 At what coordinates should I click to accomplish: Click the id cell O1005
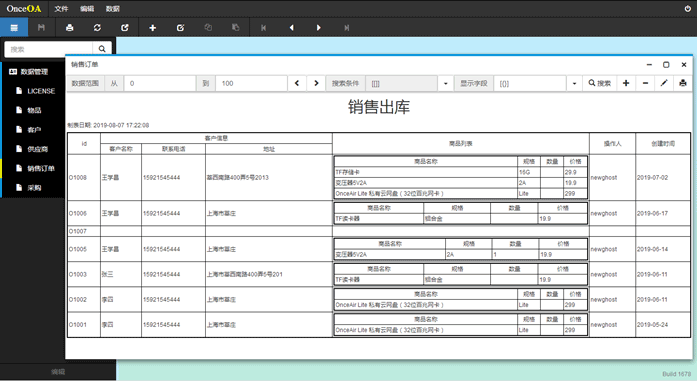(84, 249)
